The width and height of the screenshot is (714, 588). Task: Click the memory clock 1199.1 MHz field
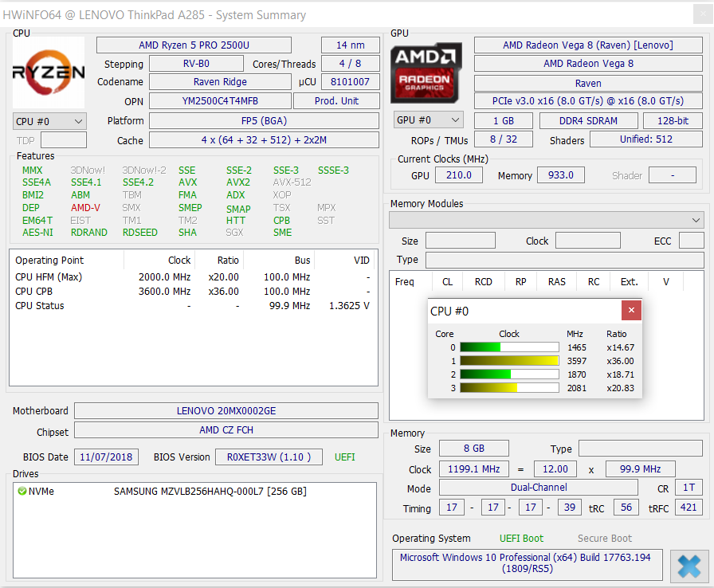(x=473, y=468)
